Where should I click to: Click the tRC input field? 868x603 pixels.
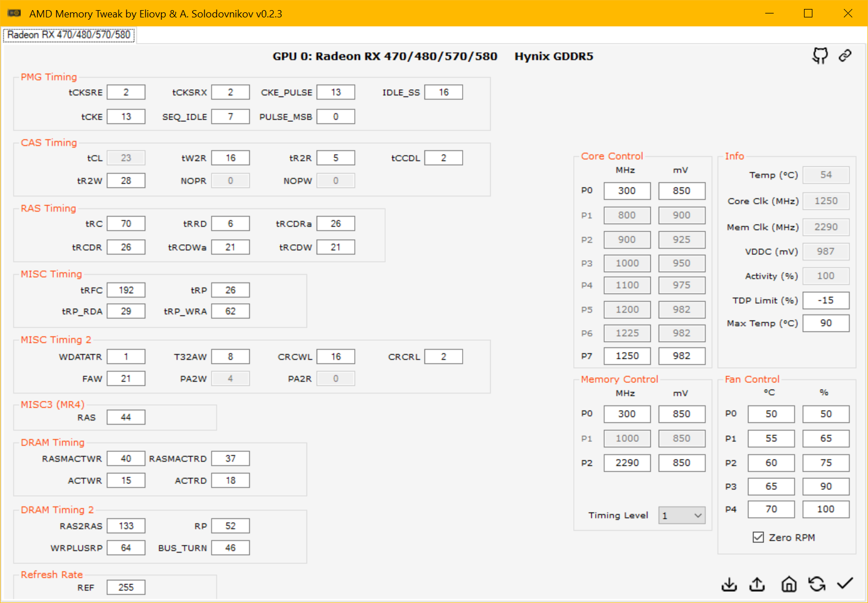126,223
